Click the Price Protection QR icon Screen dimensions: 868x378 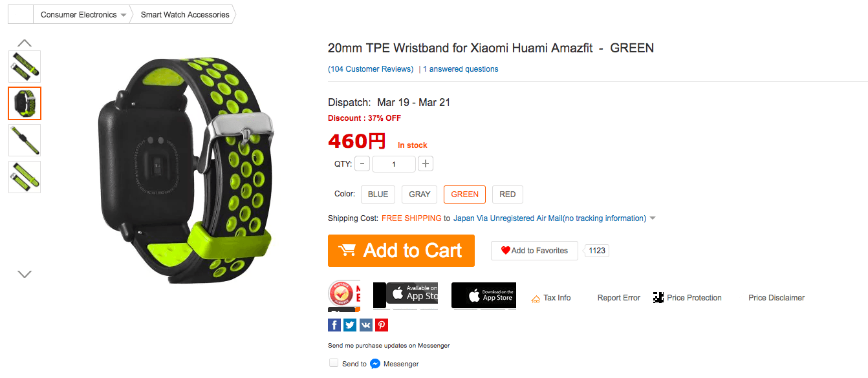658,298
